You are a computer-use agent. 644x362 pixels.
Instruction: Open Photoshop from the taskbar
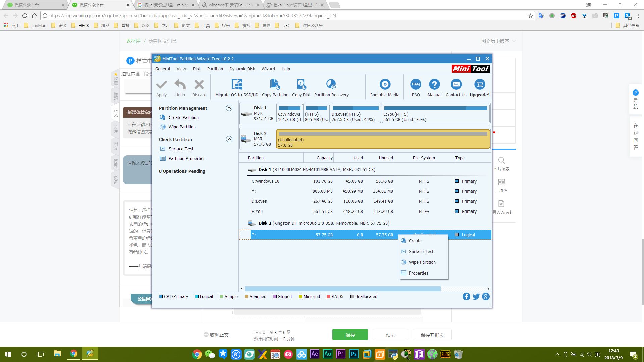354,354
